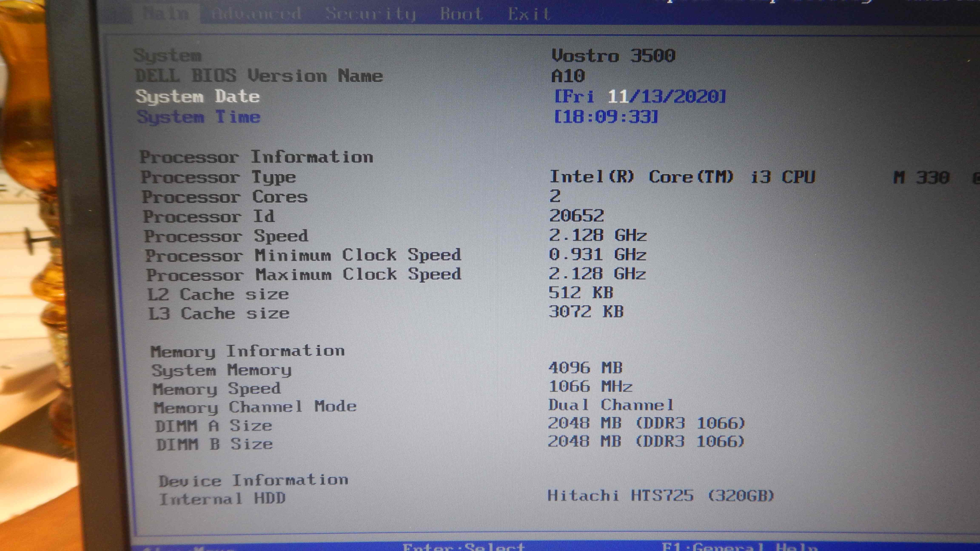Click the Processor Id label

209,216
